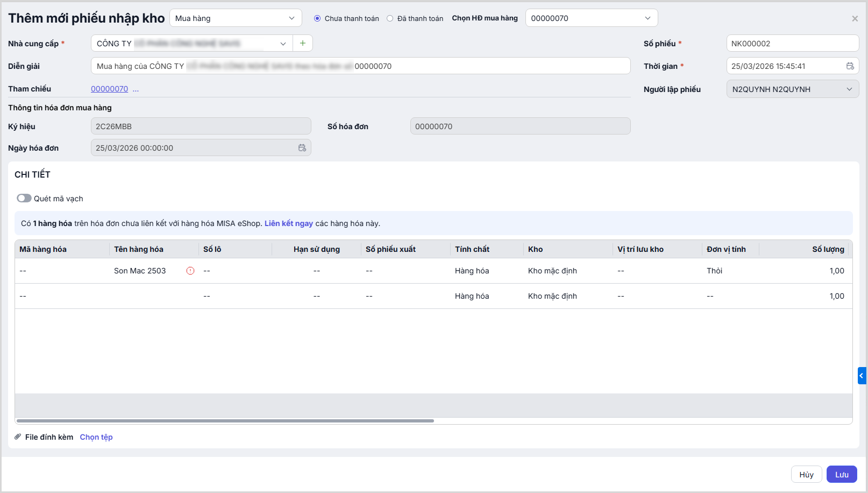Expand the Chọn HĐ mua hàng dropdown
Screen dimensions: 868x493
591,18
